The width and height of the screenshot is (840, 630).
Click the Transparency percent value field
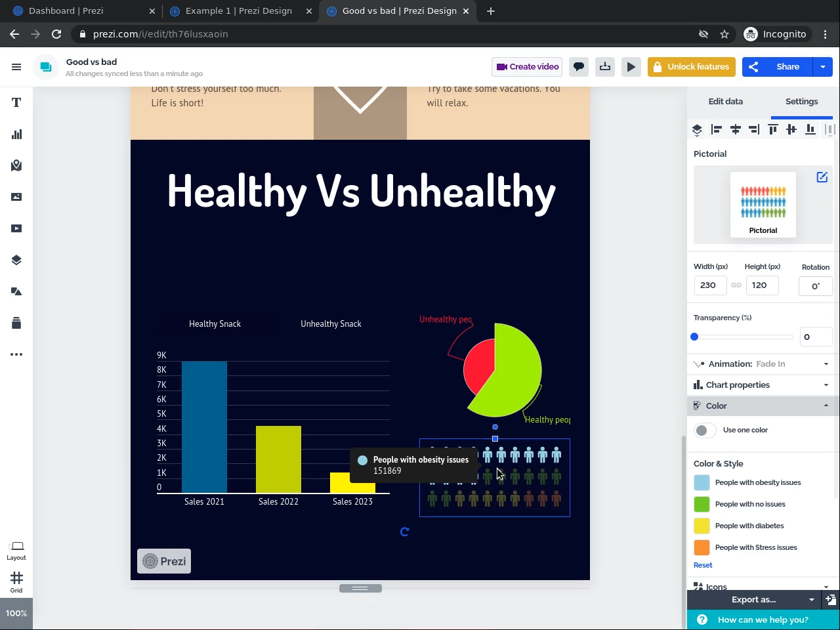pyautogui.click(x=816, y=337)
